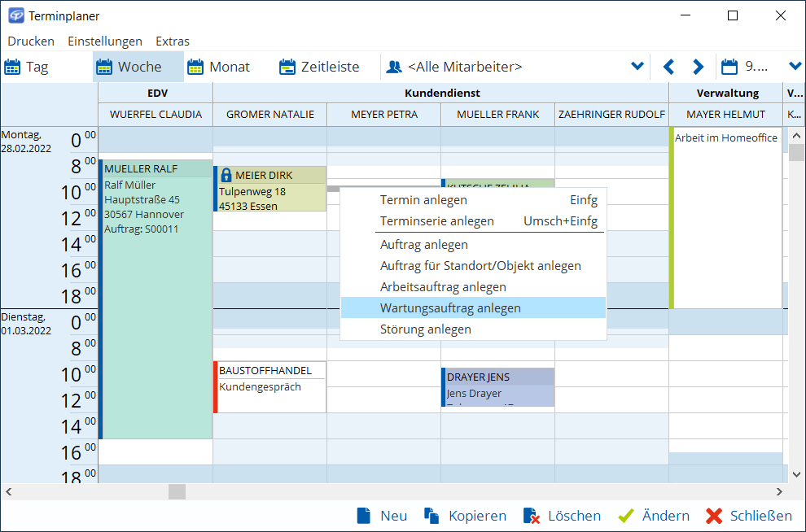Click the Neu button
This screenshot has width=806, height=532.
click(x=383, y=516)
